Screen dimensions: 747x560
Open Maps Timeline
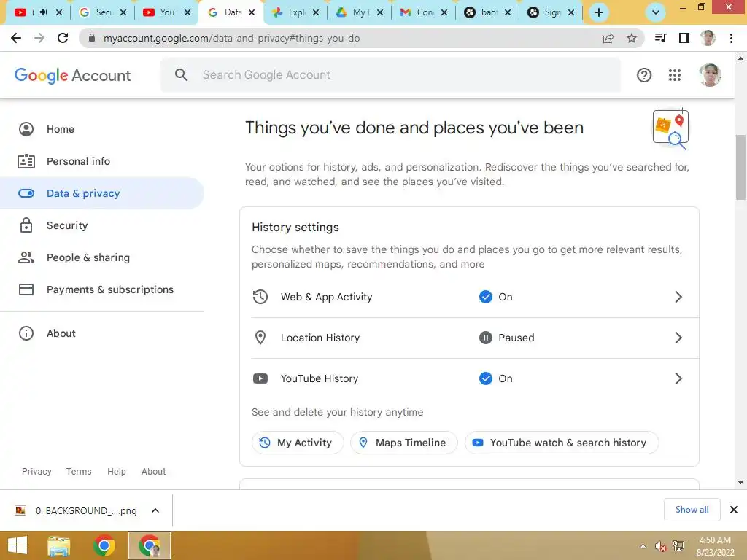click(x=403, y=443)
